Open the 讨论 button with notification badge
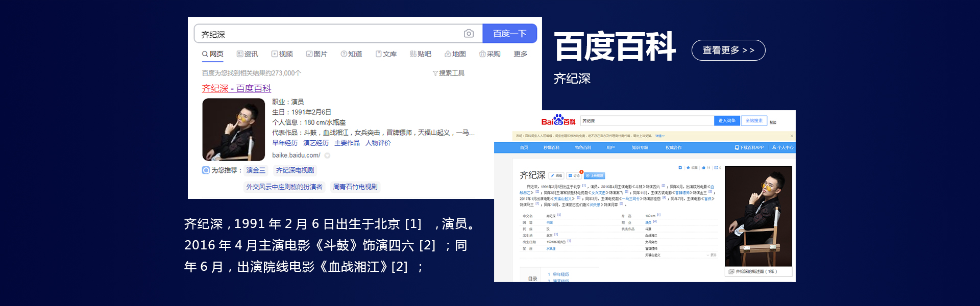The width and height of the screenshot is (980, 306). [x=574, y=175]
